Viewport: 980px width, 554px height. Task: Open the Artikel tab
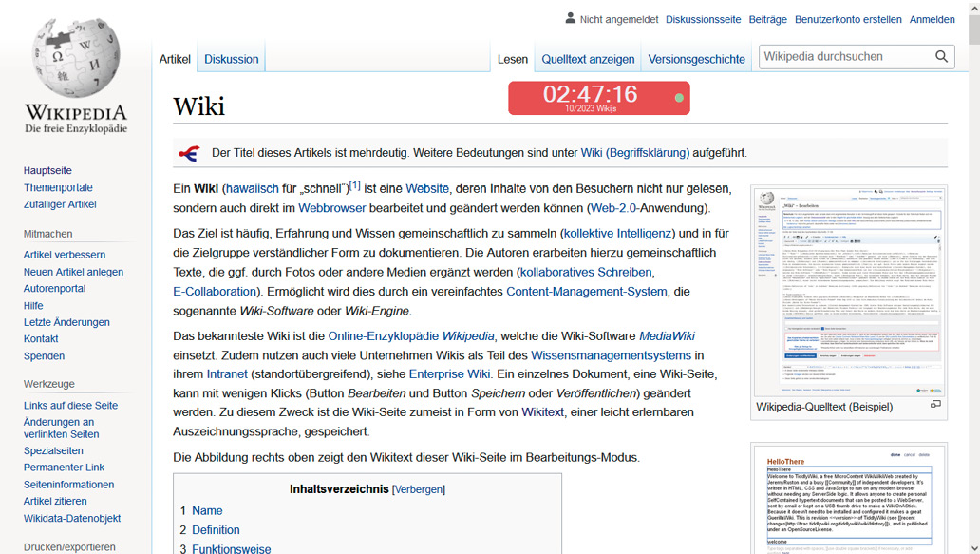175,60
